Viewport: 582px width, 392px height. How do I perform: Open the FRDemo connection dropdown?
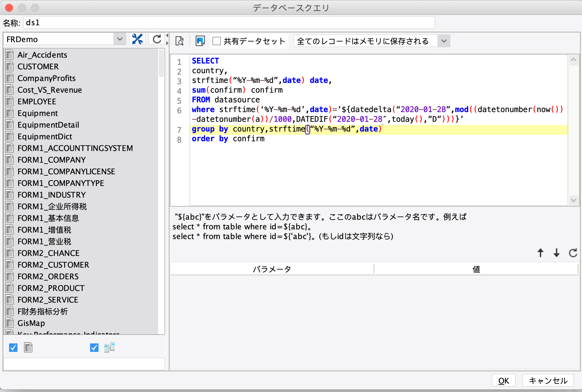pos(120,39)
